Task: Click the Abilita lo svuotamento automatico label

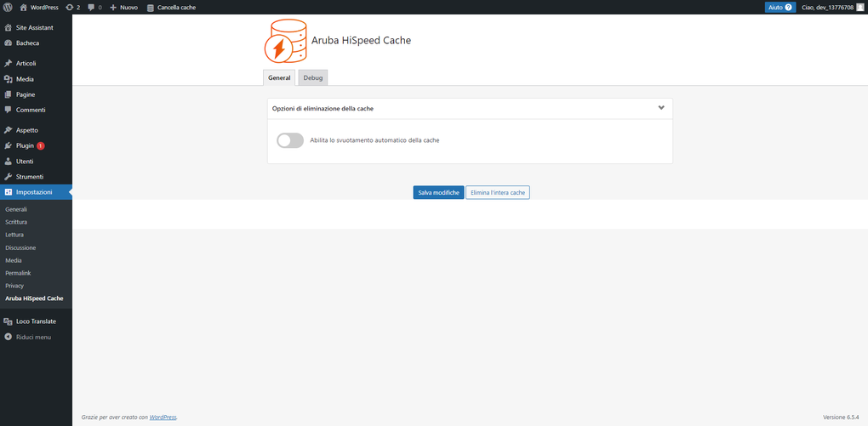Action: pos(374,140)
